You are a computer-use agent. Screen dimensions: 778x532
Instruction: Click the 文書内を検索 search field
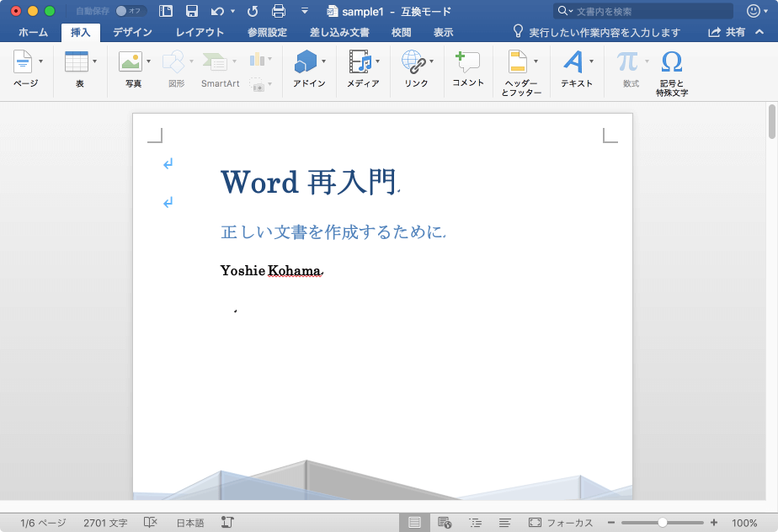[640, 11]
